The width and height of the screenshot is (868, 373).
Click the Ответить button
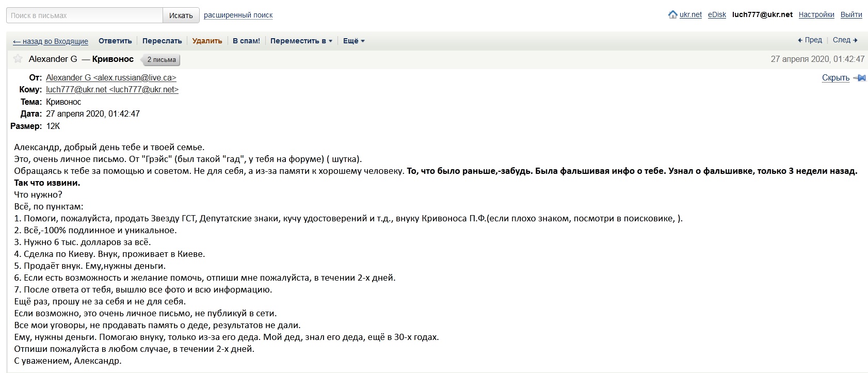(115, 41)
